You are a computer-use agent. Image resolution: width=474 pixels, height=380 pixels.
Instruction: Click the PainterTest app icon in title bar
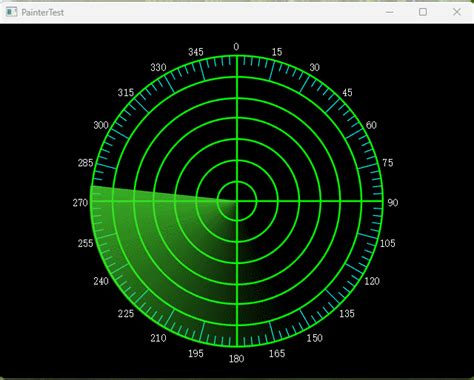click(x=11, y=12)
